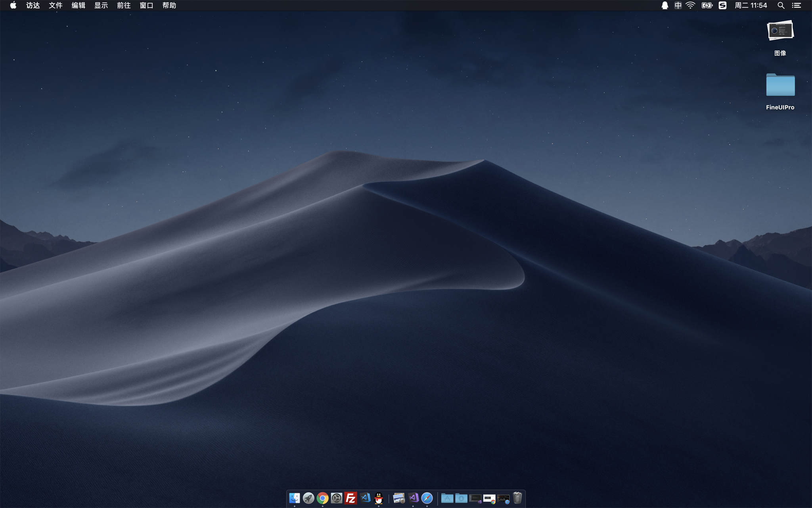This screenshot has height=508, width=812.
Task: Launch FileZilla from the Dock
Action: 350,498
